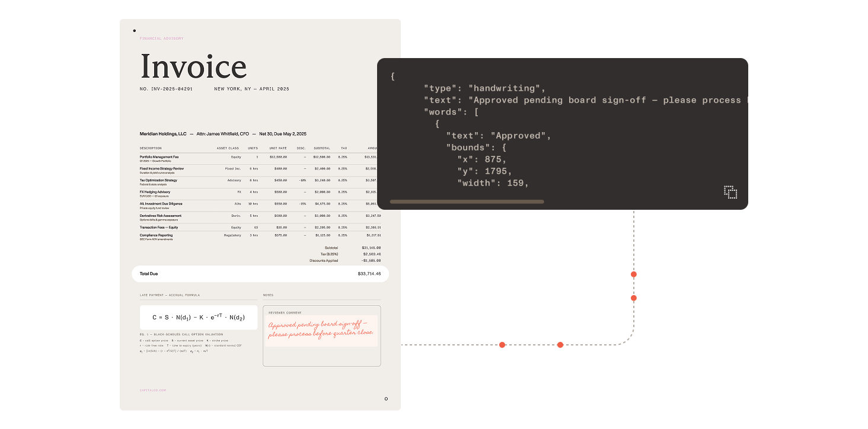This screenshot has width=868, height=429.
Task: Select the Compliance Reporting line item
Action: pos(261,237)
